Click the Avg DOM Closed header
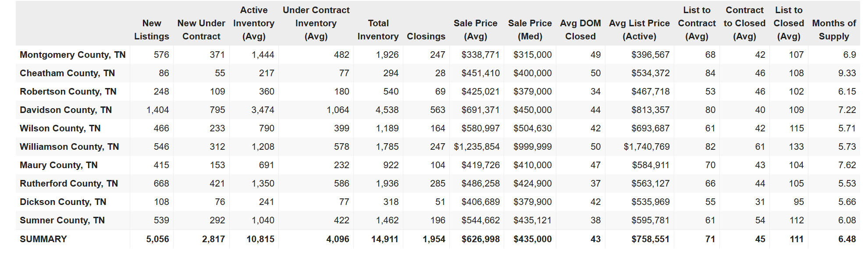868x254 pixels. pyautogui.click(x=580, y=30)
